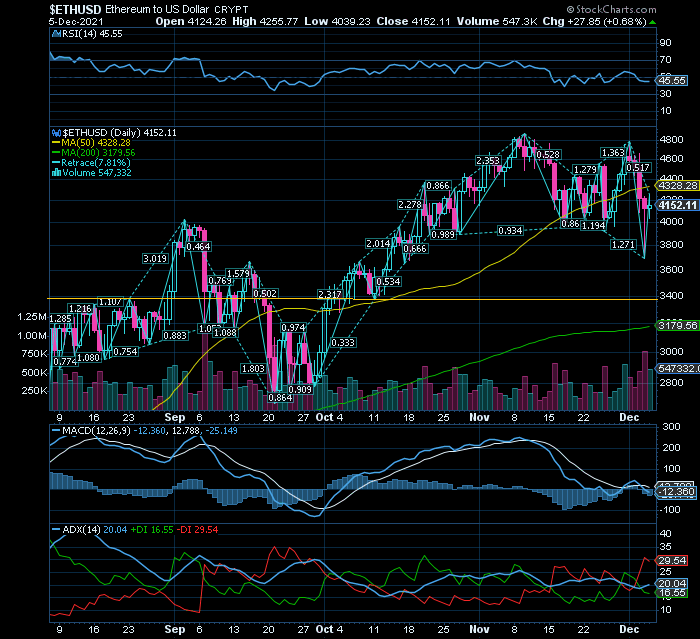700x639 pixels.
Task: Click the 0.502 retrace label
Action: (265, 294)
